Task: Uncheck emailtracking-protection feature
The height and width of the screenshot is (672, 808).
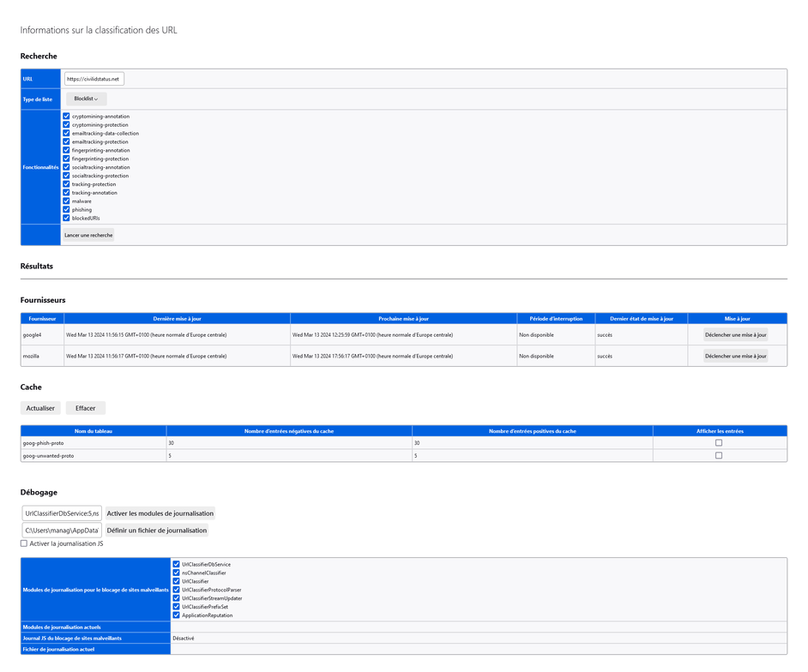Action: (x=66, y=141)
